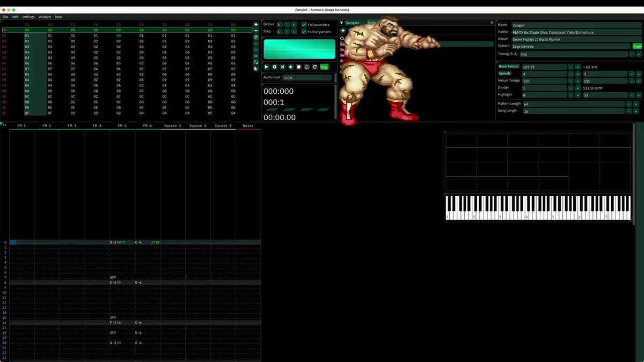Add a new order row with plus icon
Image resolution: width=644 pixels, height=362 pixels.
255,24
